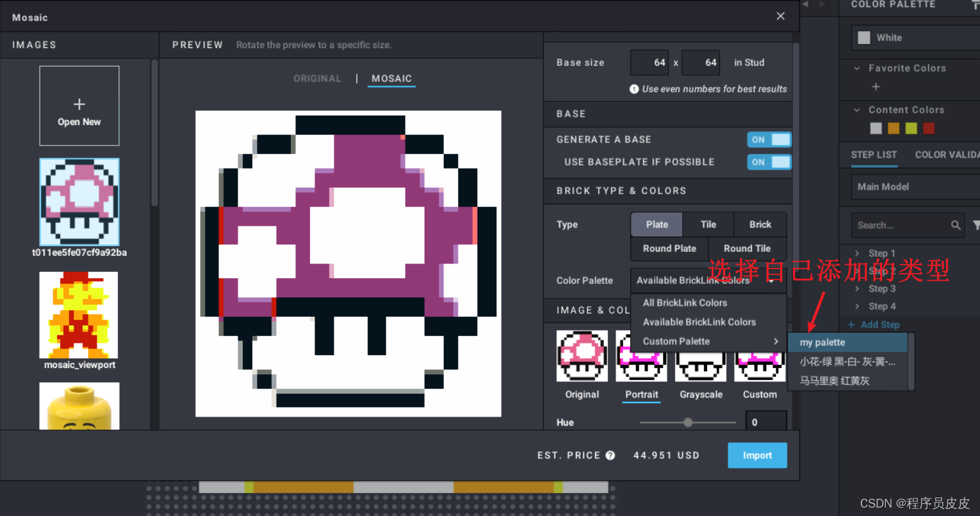Viewport: 980px width, 516px height.
Task: Click the white swatch next to White
Action: pos(864,37)
